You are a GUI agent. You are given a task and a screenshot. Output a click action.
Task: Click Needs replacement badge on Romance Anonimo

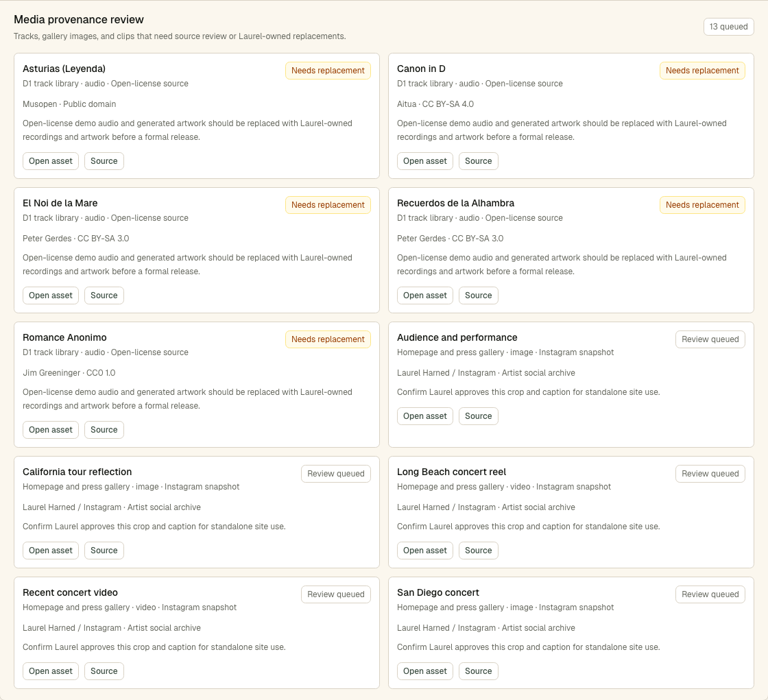328,339
